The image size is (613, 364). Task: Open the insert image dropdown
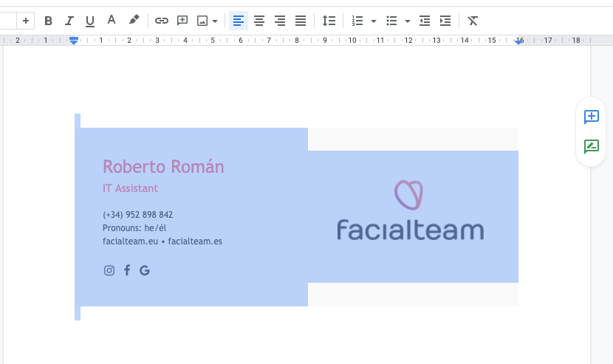215,21
